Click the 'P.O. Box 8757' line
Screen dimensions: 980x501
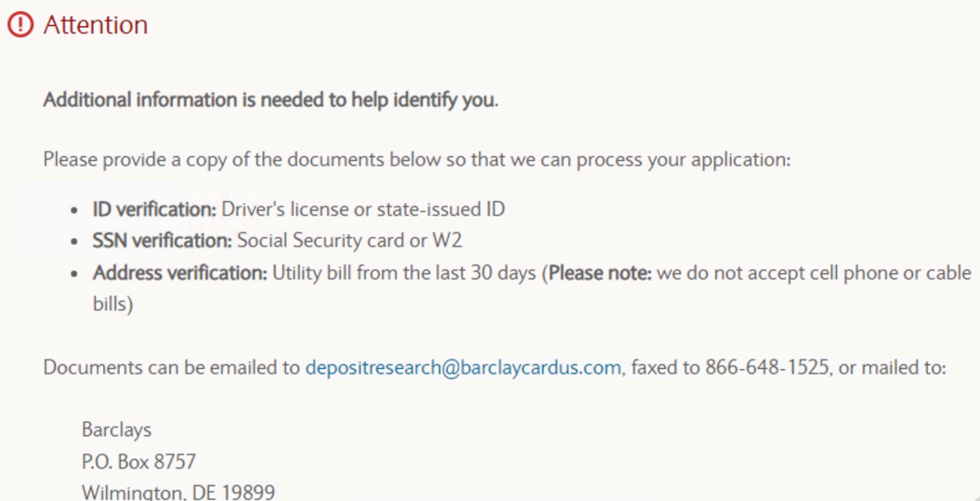click(138, 461)
